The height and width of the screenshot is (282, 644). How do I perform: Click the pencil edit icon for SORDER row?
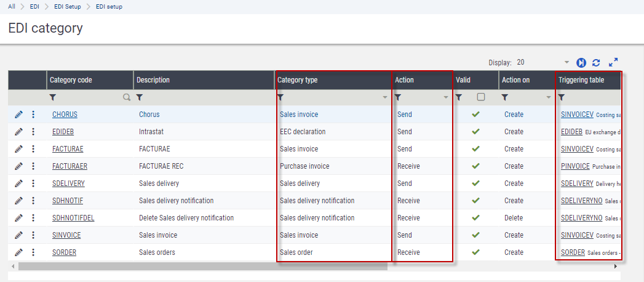pos(18,252)
